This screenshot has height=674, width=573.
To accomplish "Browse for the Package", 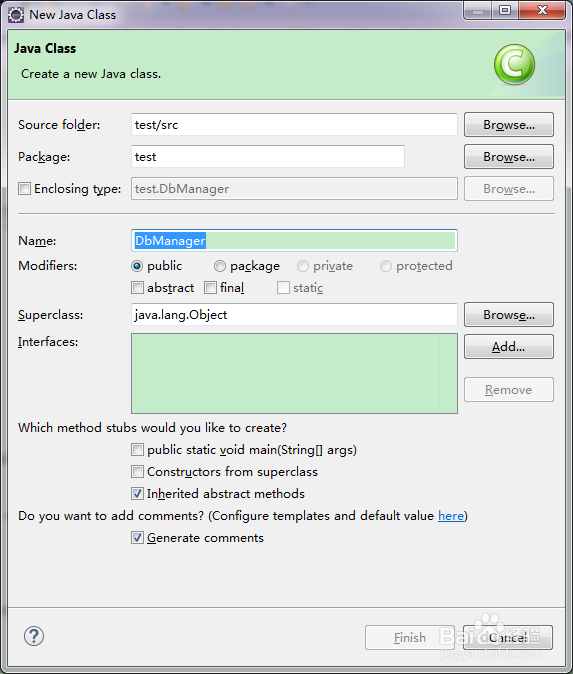I will click(509, 157).
